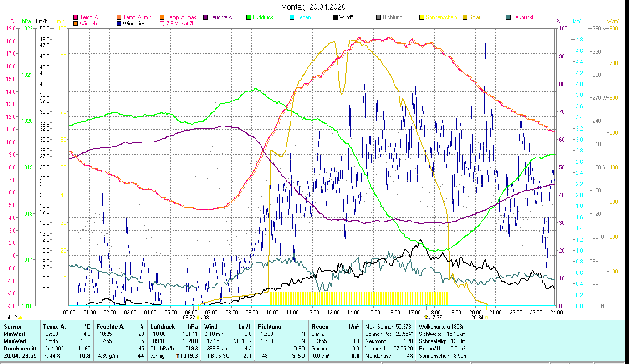Click the Temp. A. max legend label
This screenshot has width=629, height=364.
(181, 17)
